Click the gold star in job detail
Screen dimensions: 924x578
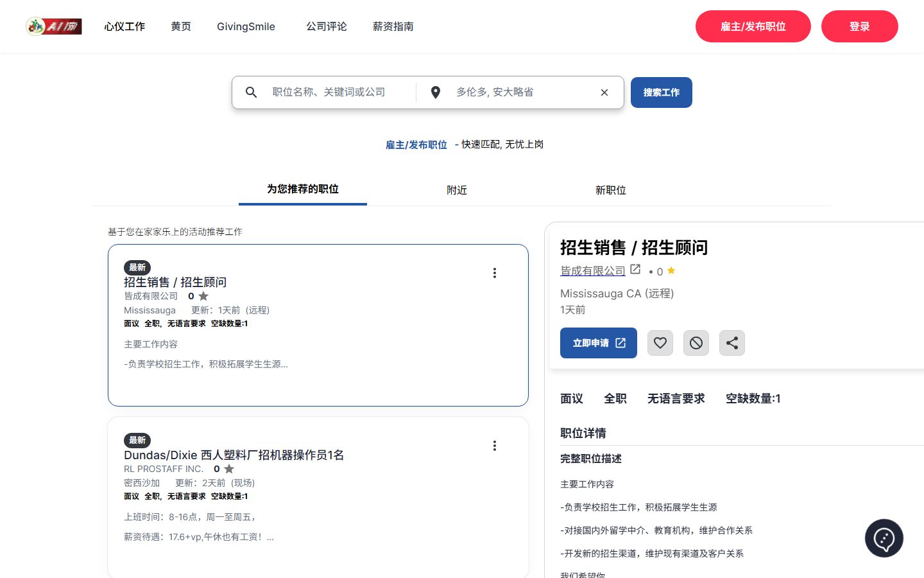tap(671, 270)
